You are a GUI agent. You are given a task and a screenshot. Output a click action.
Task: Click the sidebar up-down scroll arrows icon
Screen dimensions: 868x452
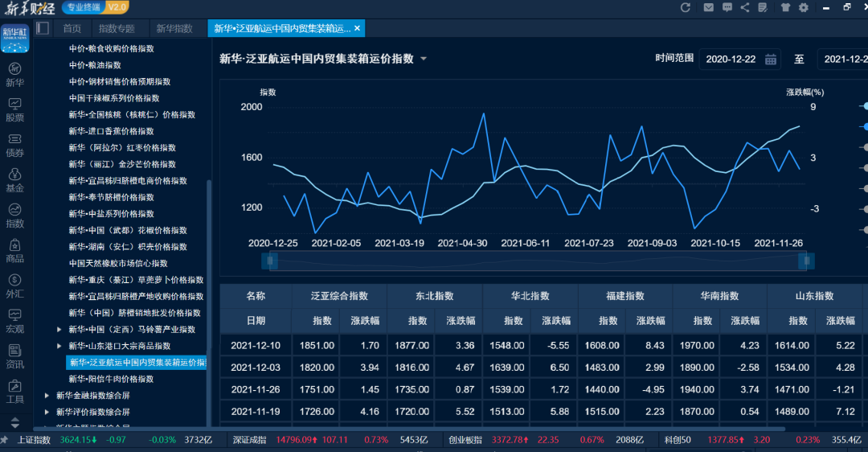pyautogui.click(x=15, y=422)
